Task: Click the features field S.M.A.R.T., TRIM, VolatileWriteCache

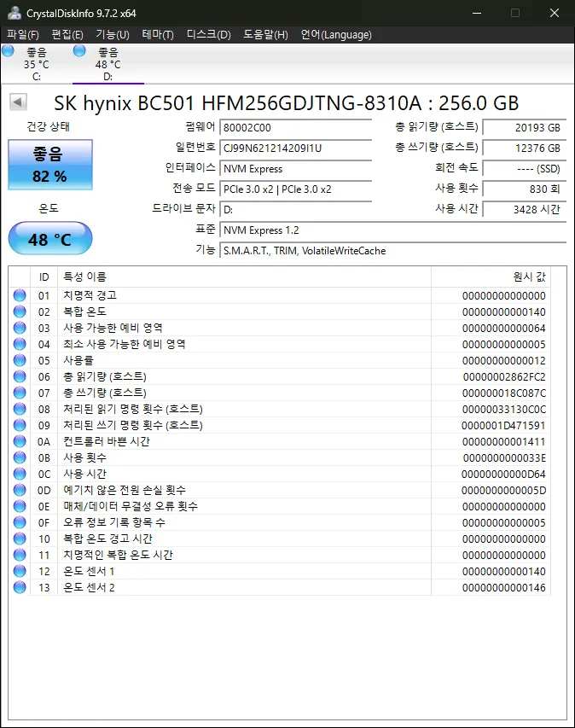Action: tap(392, 251)
